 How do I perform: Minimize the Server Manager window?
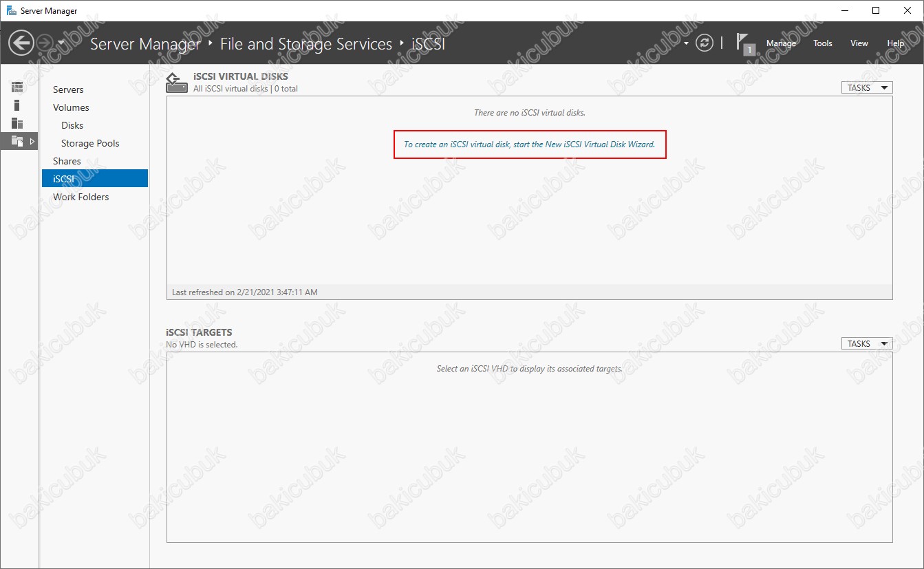pyautogui.click(x=844, y=10)
